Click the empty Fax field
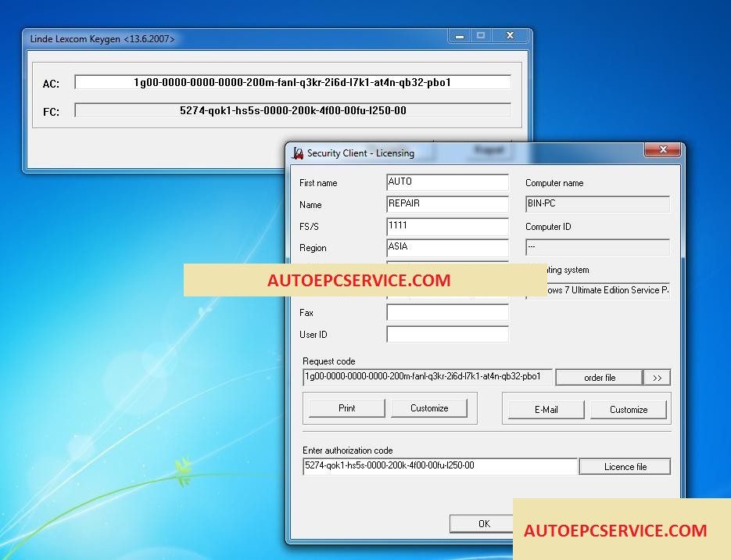Image resolution: width=731 pixels, height=560 pixels. 447,312
